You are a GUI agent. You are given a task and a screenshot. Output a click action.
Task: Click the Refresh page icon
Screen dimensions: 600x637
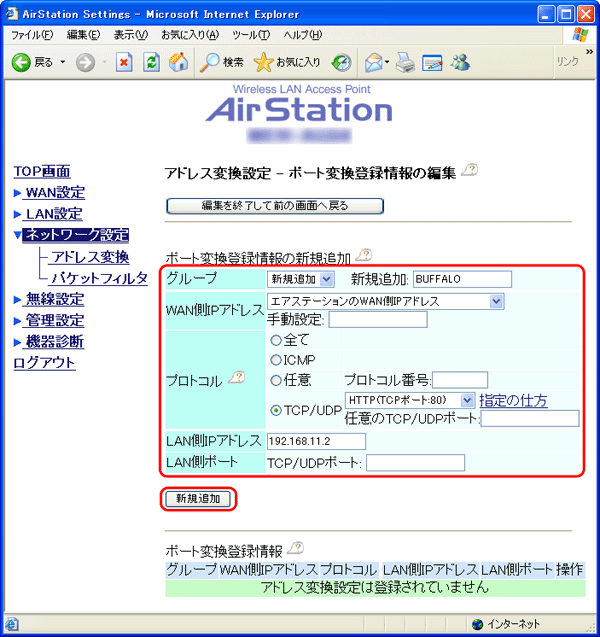pyautogui.click(x=151, y=63)
